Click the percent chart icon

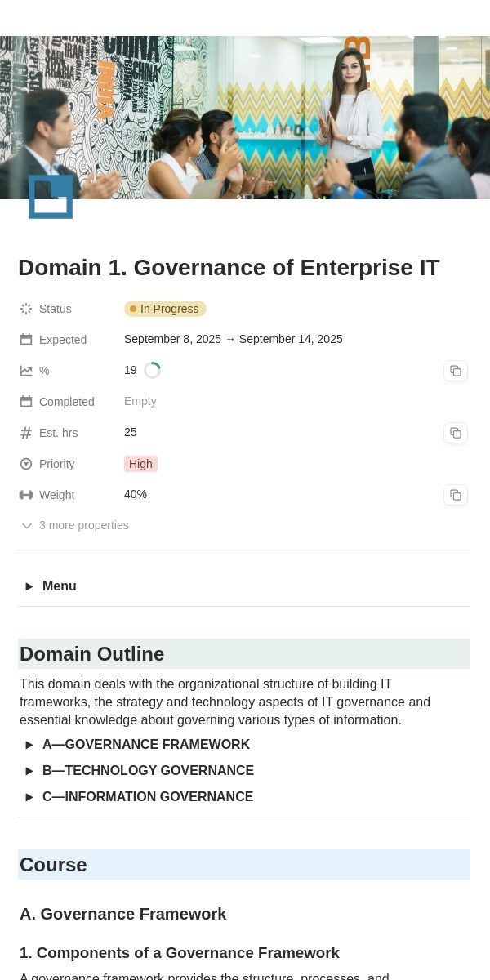pyautogui.click(x=26, y=371)
